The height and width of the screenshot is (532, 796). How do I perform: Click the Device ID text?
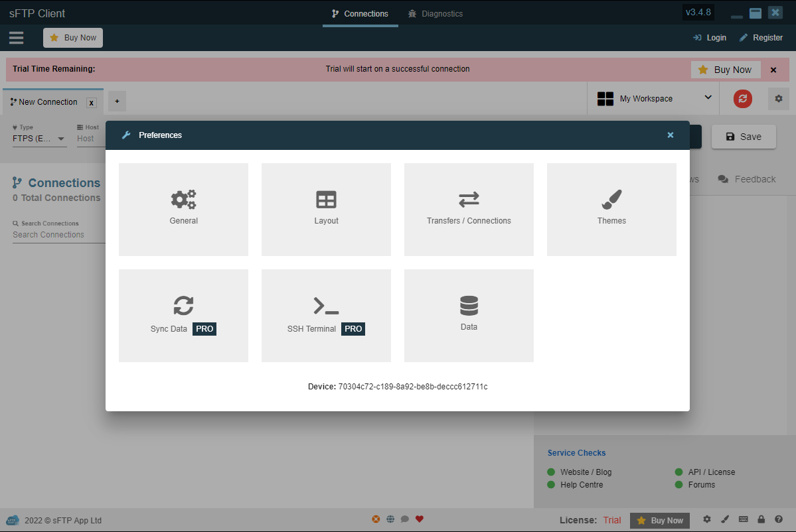pos(398,387)
